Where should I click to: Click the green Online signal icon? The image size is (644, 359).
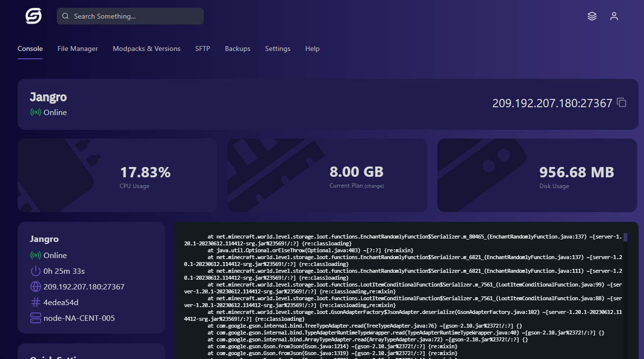coord(36,112)
